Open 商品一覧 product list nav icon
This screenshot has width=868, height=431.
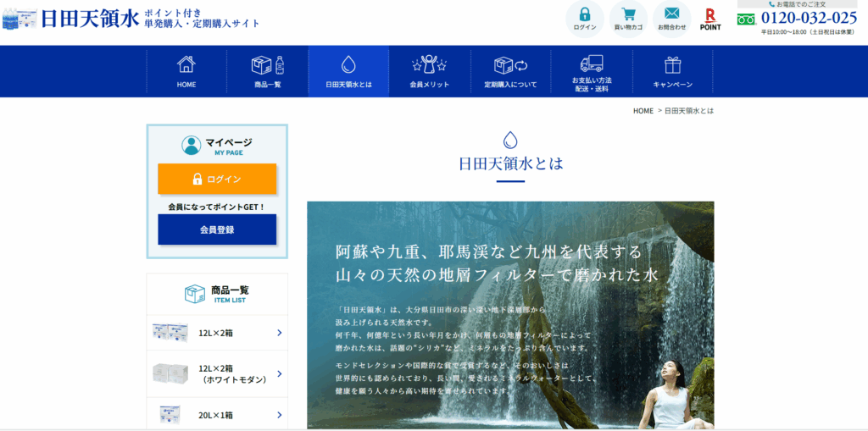point(267,64)
